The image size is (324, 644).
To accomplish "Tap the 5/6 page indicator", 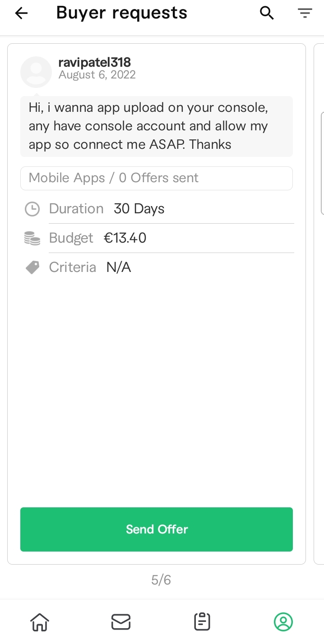I will (161, 580).
